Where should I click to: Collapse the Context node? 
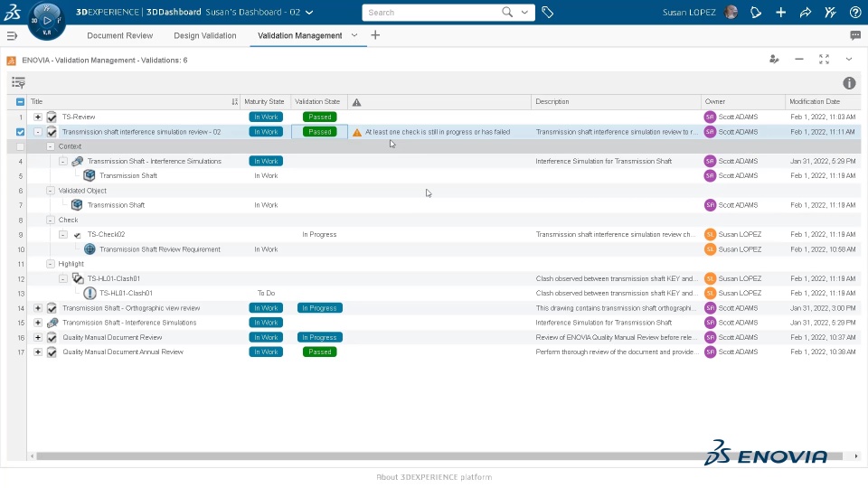[x=51, y=146]
